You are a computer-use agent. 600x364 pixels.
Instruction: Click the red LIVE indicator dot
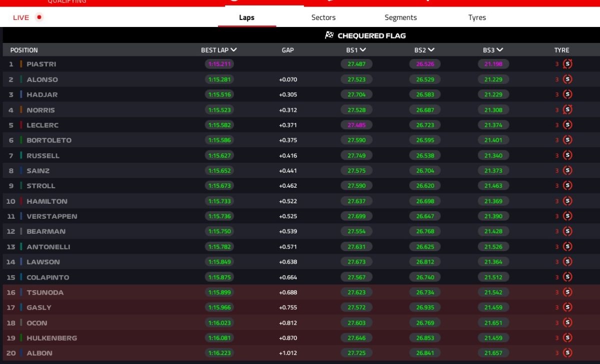39,17
